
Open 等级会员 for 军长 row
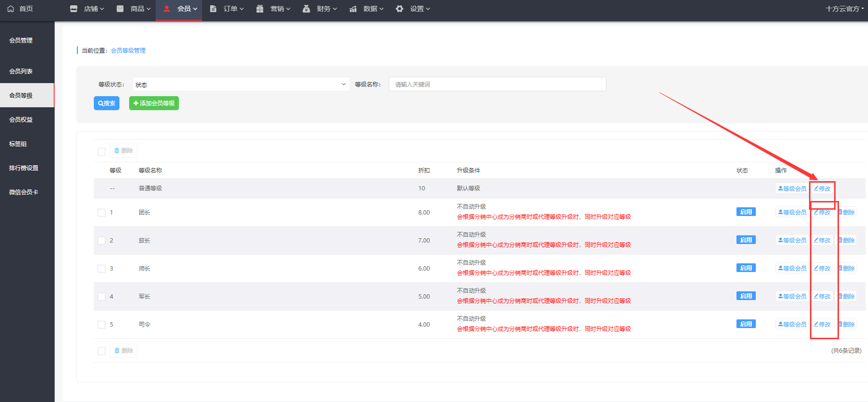792,296
